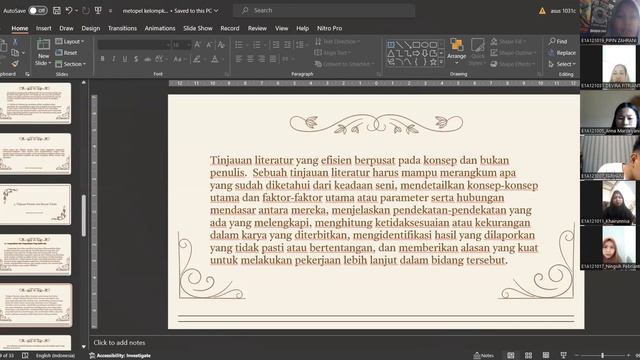
Task: Switch to the Animations tab
Action: (x=160, y=28)
